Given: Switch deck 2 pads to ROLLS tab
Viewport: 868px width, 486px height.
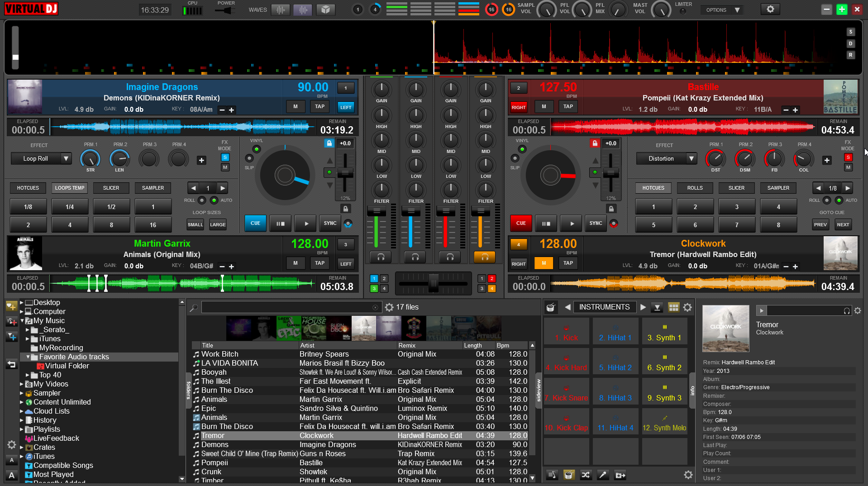Looking at the screenshot, I should pos(695,188).
